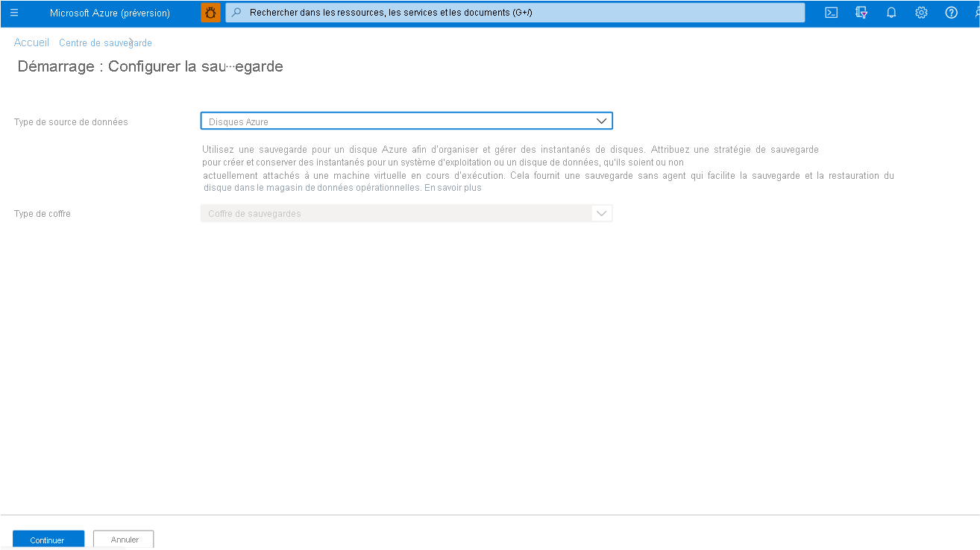Click the chevron of Disques Azure dropdown

pos(602,121)
